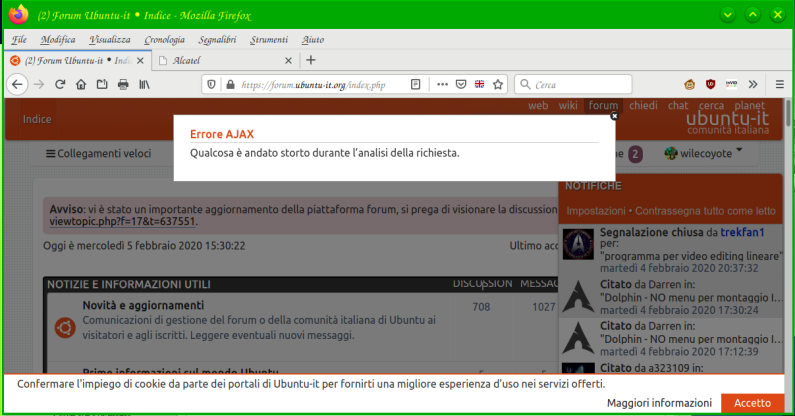The width and height of the screenshot is (795, 416).
Task: Click the ubuntu-it comunità italiana logo
Action: (x=728, y=123)
